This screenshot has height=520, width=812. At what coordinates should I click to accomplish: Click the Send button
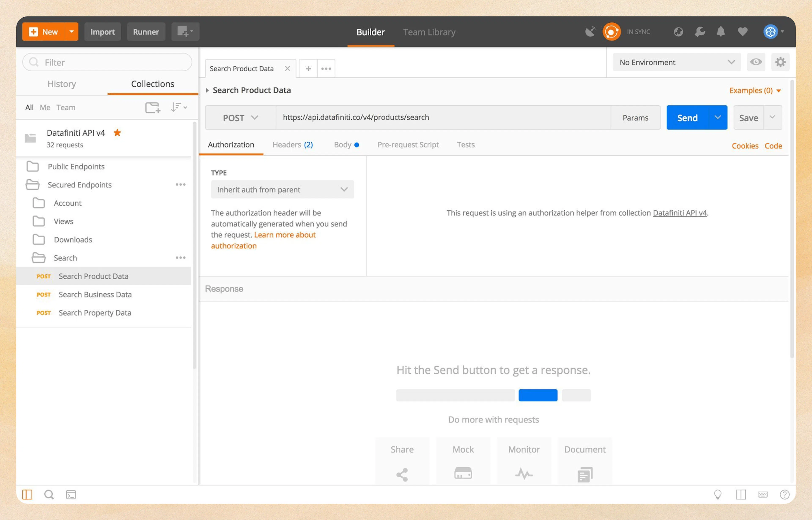(x=687, y=117)
